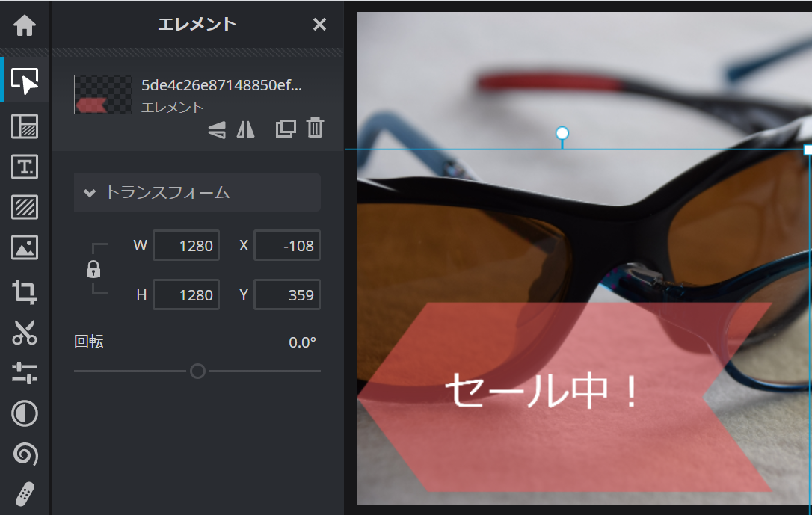Flip the element horizontally
812x515 pixels.
tap(245, 129)
